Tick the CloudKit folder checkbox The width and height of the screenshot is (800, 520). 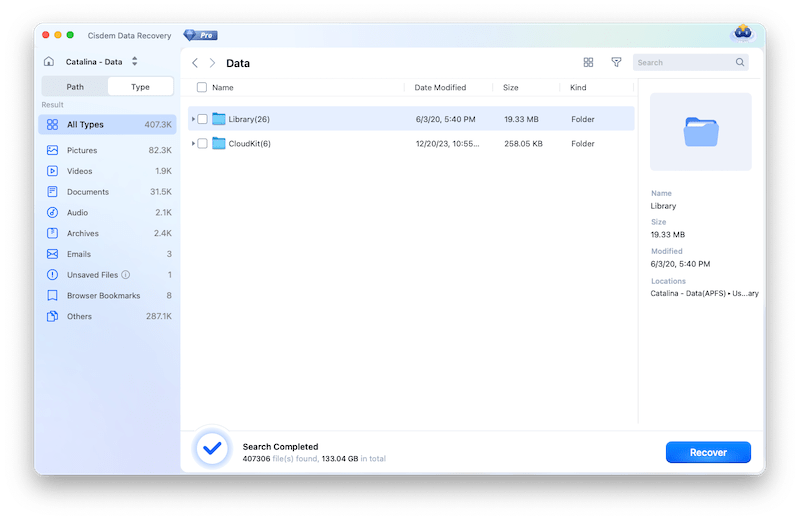click(x=203, y=144)
